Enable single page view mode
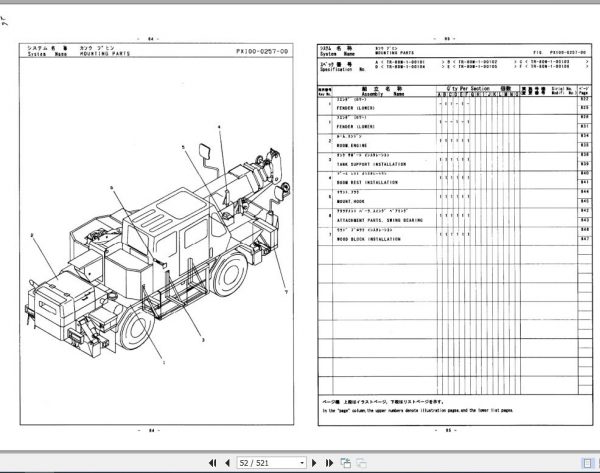Image resolution: width=600 pixels, height=473 pixels. (587, 463)
